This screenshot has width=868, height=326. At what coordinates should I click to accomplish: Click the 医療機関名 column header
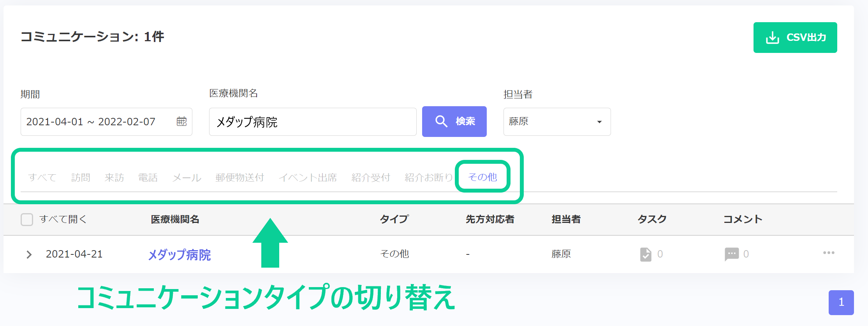[x=175, y=219]
